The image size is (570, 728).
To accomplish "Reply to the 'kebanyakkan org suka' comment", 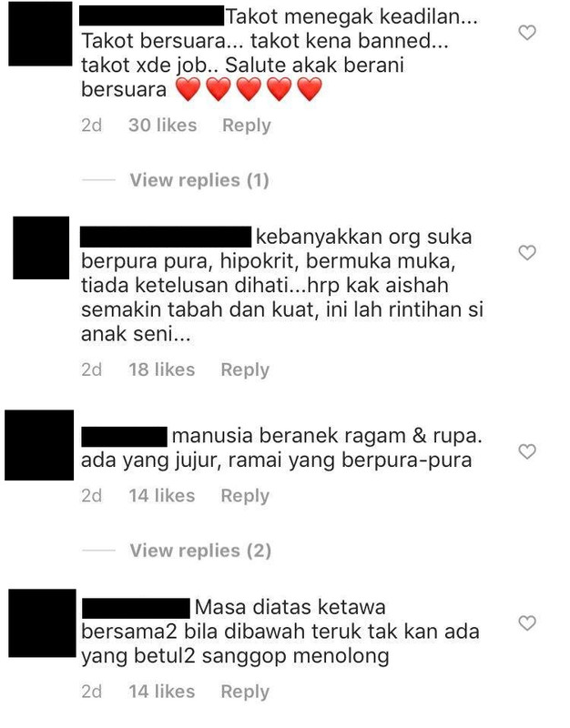I will [x=245, y=370].
